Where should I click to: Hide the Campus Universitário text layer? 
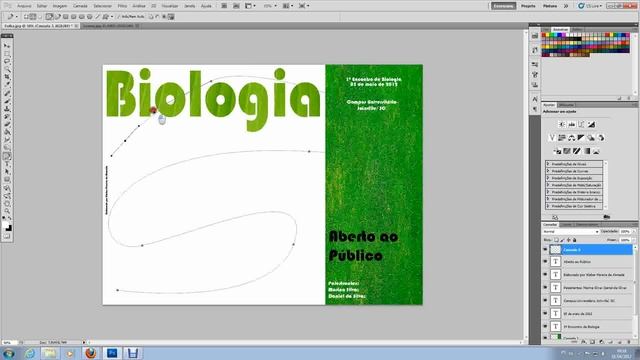pos(545,300)
